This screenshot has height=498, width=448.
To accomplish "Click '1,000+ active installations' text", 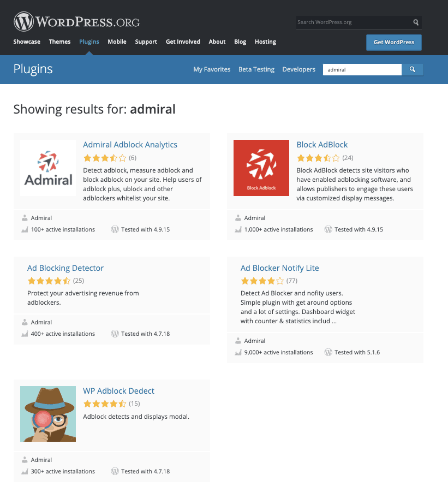I will pyautogui.click(x=278, y=229).
